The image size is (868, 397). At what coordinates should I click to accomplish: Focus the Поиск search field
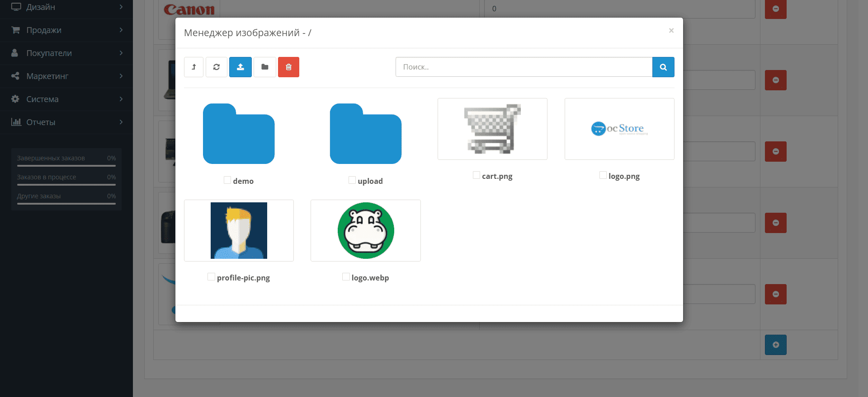click(524, 67)
